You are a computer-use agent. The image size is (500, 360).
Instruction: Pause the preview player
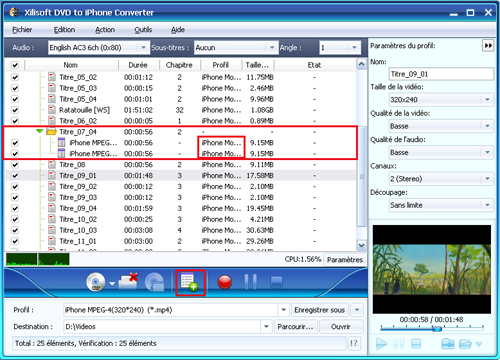pos(399,344)
